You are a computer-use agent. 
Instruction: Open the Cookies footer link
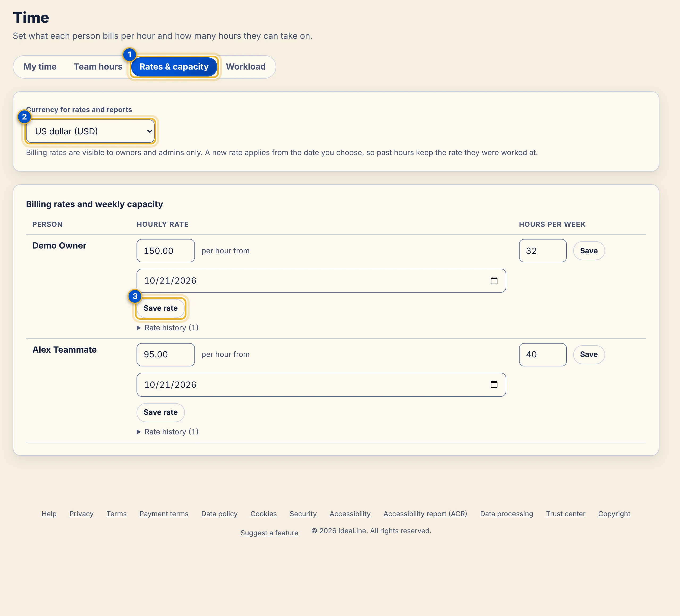click(263, 514)
